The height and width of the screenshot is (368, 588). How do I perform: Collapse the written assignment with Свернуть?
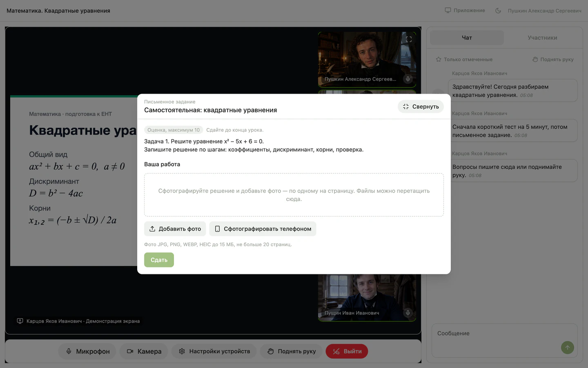(421, 107)
